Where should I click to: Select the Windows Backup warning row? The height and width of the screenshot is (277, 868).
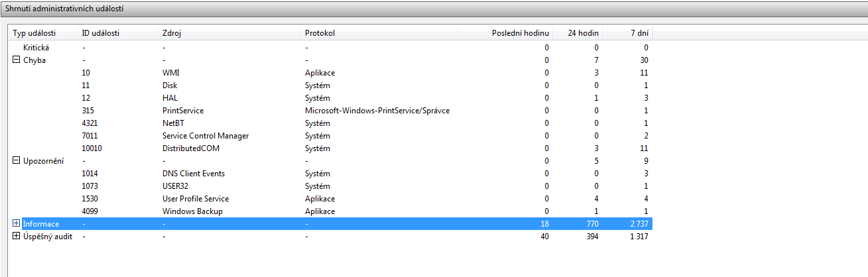point(192,211)
